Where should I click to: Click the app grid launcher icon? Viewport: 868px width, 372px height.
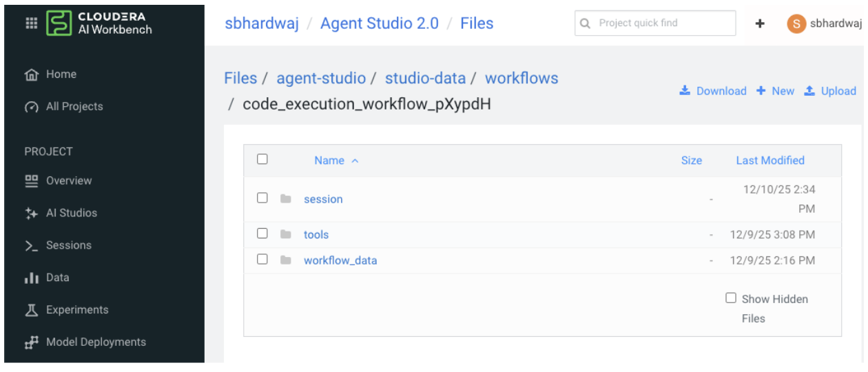[x=32, y=23]
